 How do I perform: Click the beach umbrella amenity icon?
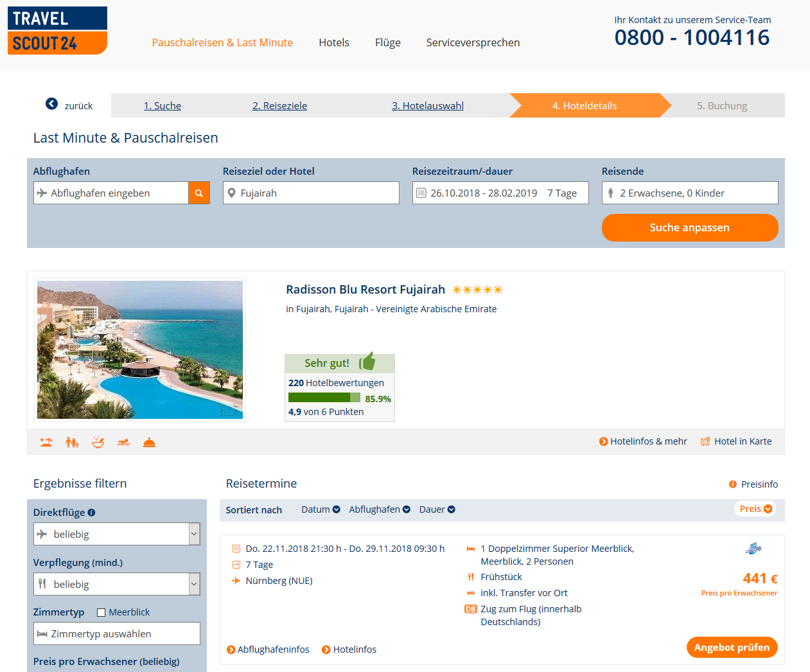(x=46, y=442)
